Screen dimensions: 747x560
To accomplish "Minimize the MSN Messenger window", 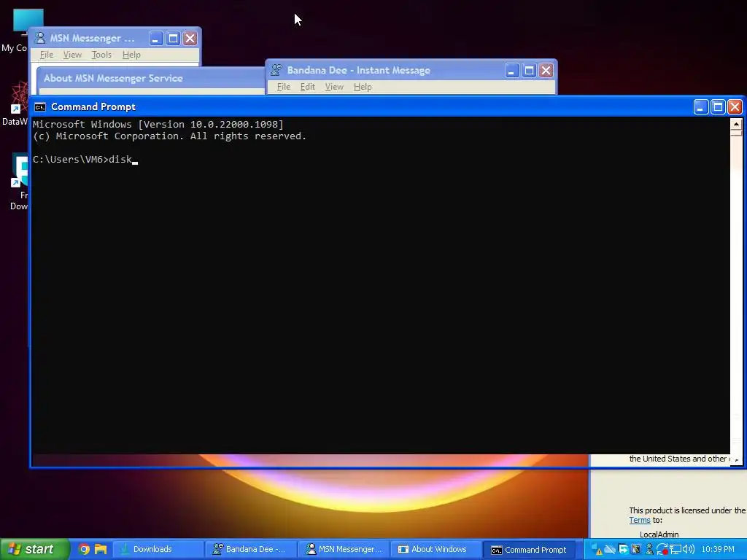I will (x=156, y=38).
